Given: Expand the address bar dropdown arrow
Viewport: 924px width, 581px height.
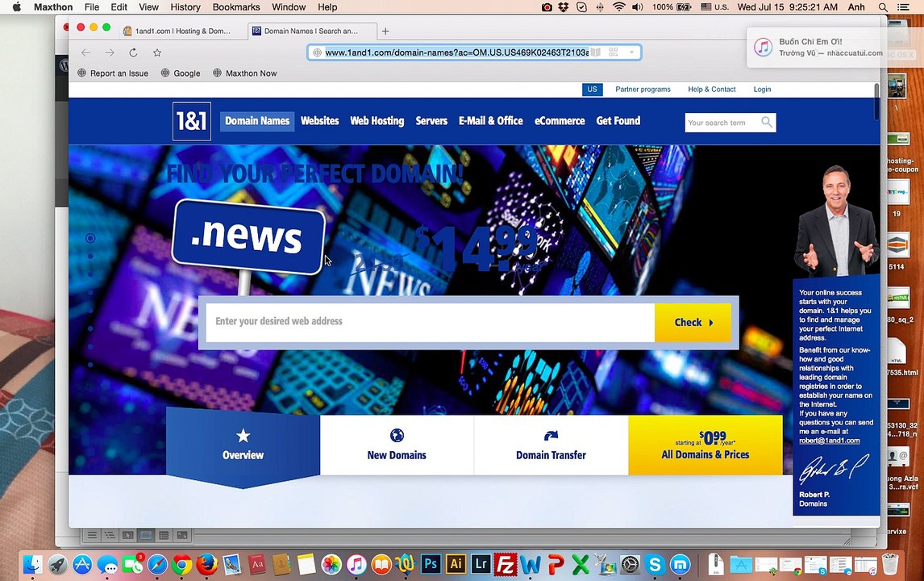Looking at the screenshot, I should (631, 52).
